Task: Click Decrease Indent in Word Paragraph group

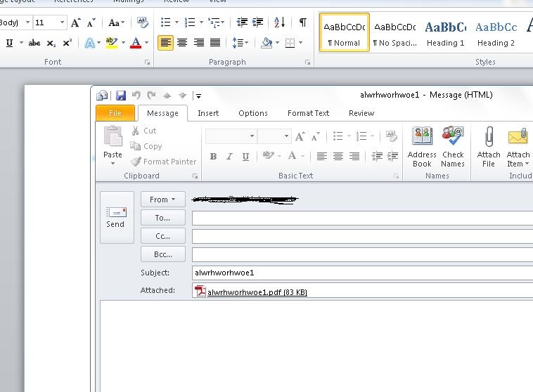Action: [x=242, y=22]
